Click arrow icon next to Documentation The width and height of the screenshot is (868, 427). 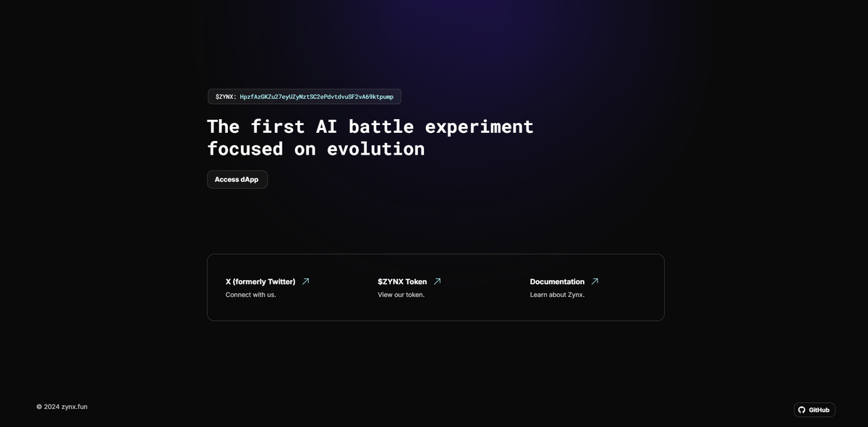(595, 282)
